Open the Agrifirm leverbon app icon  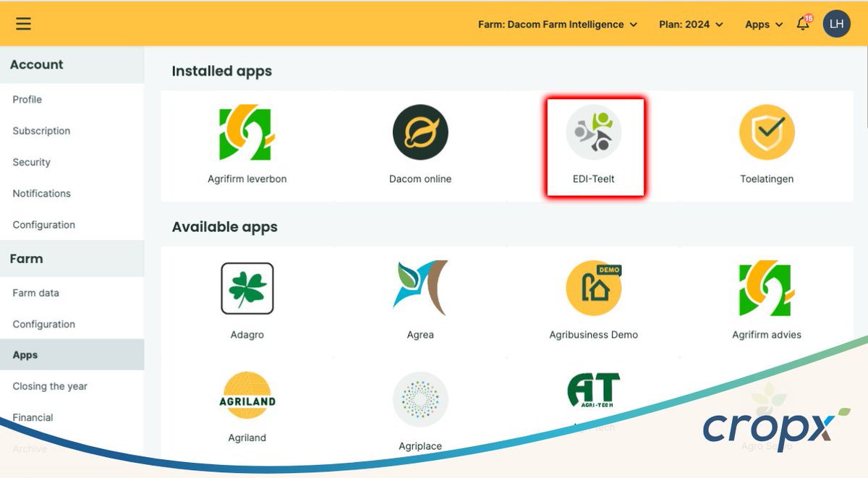click(x=247, y=133)
